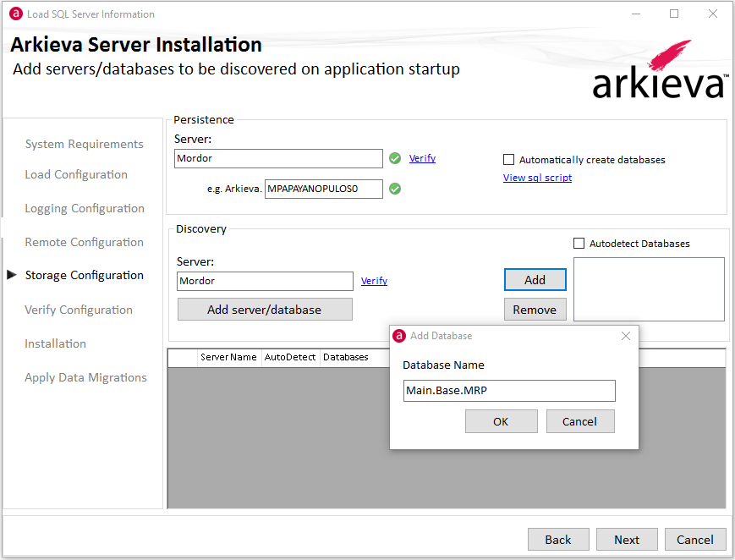
Task: Click the Add server/database button
Action: pyautogui.click(x=265, y=310)
